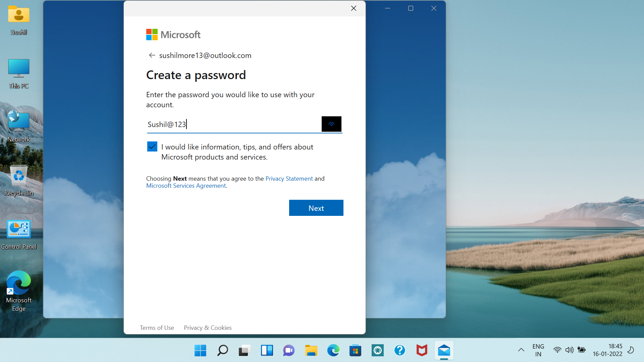Expand the system tray hidden icons chevron
Screen dimensions: 644x362
(521, 350)
